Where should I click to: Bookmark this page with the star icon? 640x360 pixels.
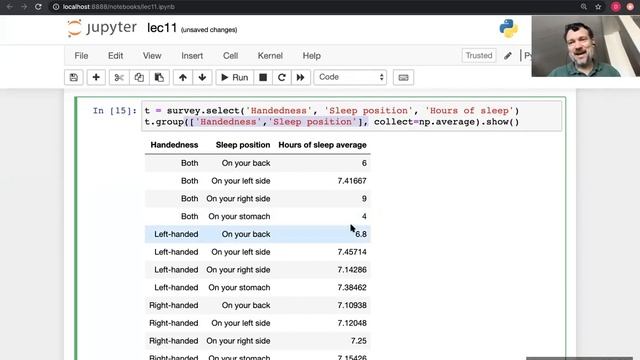[x=598, y=7]
